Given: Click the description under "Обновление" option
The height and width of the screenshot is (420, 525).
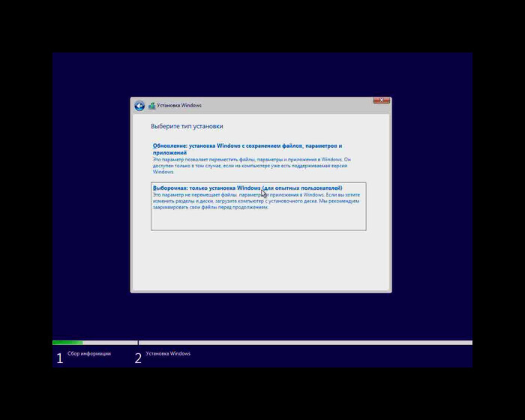Looking at the screenshot, I should click(x=247, y=166).
